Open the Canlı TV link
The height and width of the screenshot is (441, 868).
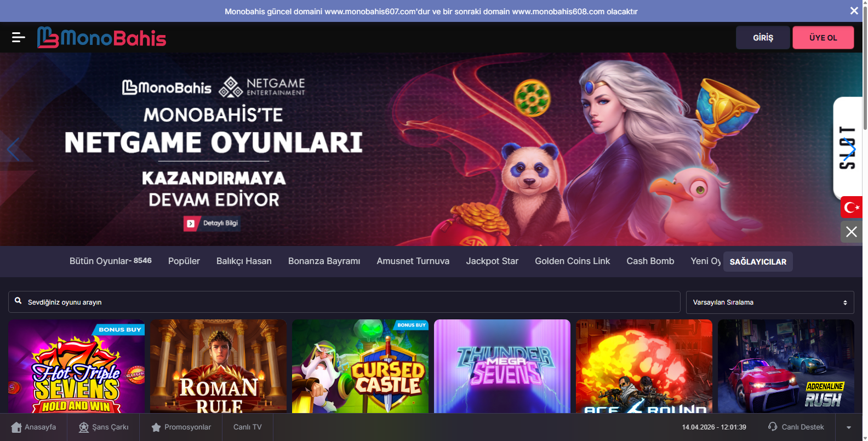click(248, 427)
